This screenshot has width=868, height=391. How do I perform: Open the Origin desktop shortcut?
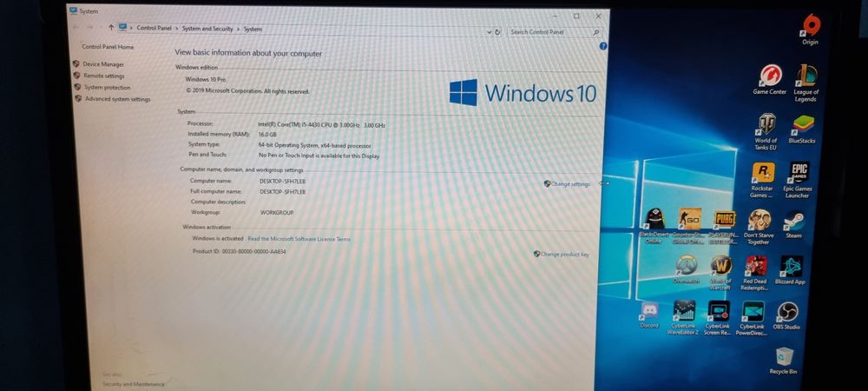[x=811, y=30]
